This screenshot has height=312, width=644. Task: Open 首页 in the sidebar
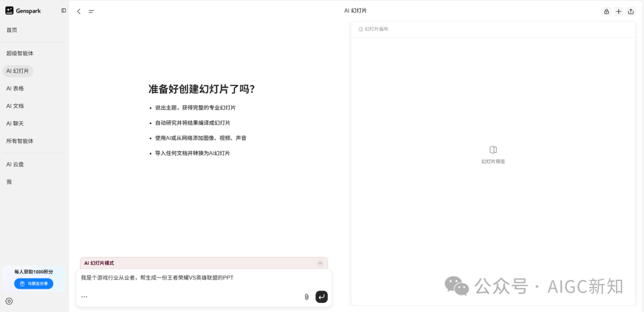[12, 30]
